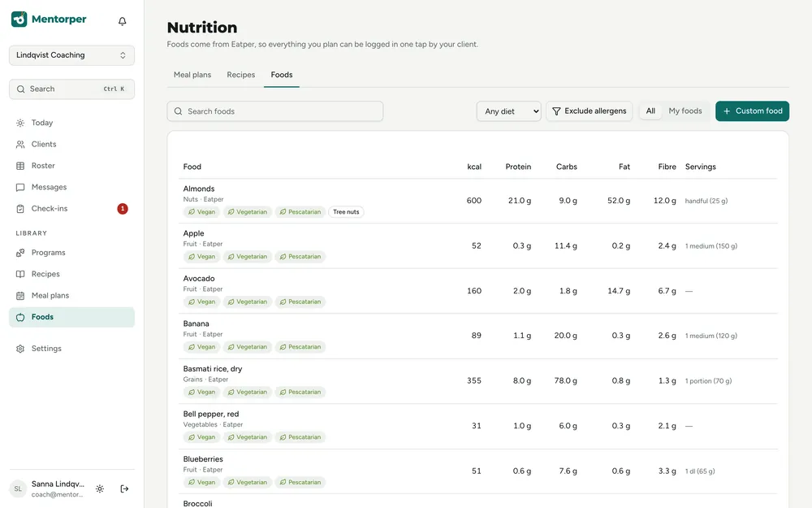Select the Foods tab

(x=282, y=75)
